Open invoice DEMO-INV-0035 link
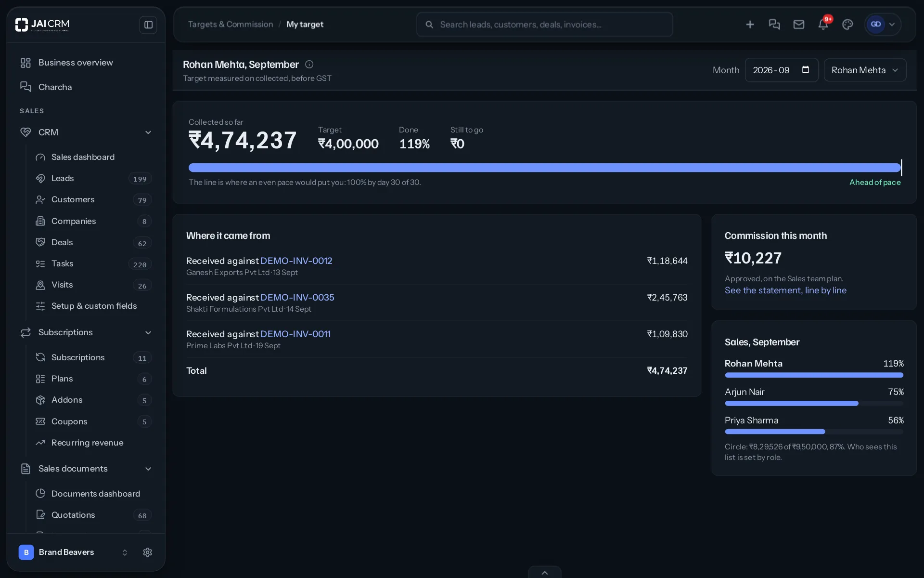This screenshot has width=924, height=578. pos(297,297)
